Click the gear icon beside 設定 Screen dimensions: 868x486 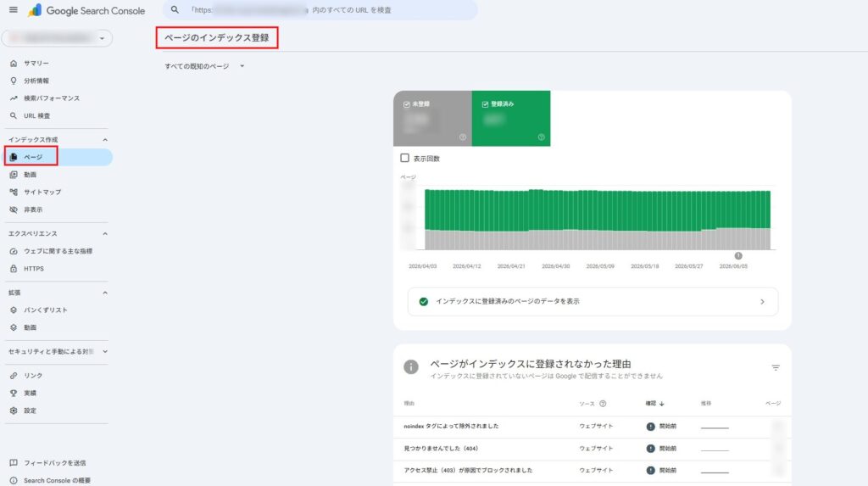[14, 411]
